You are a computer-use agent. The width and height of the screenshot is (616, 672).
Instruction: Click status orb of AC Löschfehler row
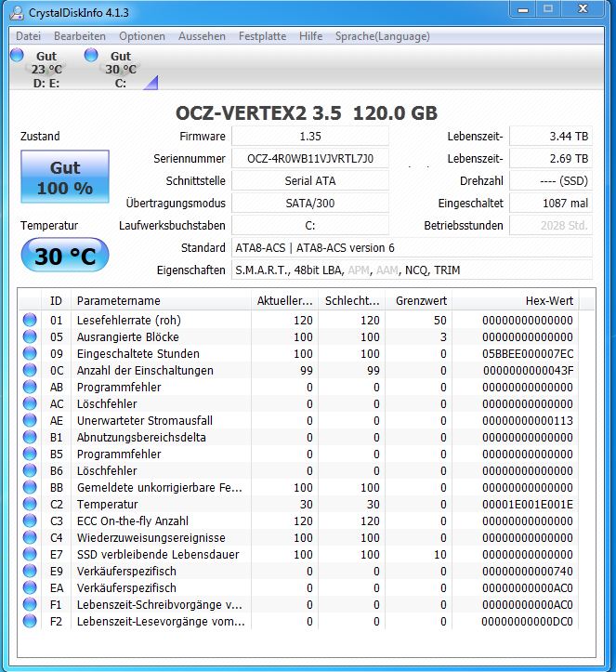tap(30, 403)
